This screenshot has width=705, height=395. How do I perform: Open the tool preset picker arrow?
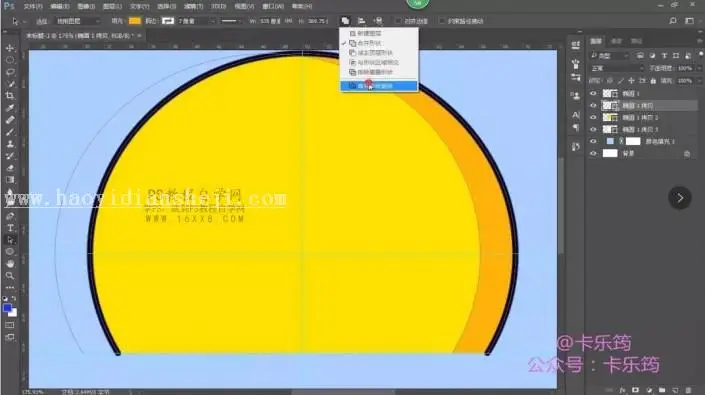point(25,21)
